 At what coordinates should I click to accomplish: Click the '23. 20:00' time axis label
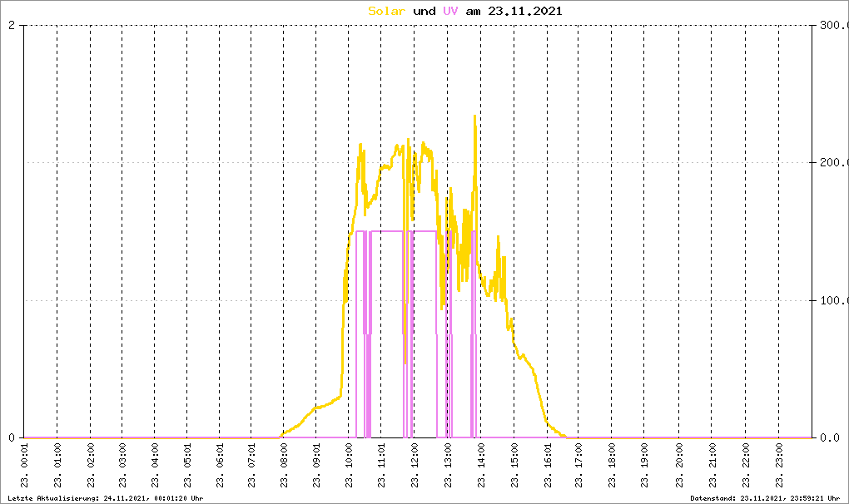click(679, 466)
